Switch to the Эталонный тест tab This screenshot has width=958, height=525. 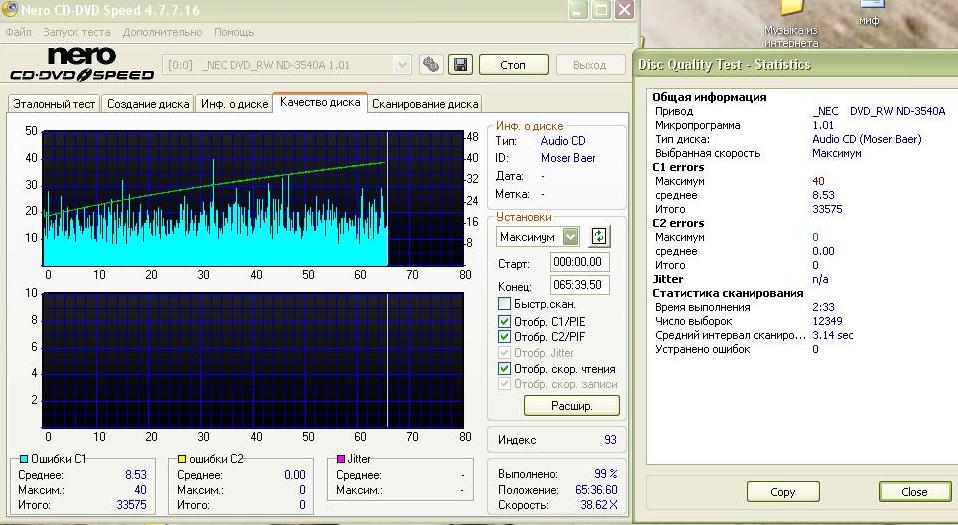54,104
